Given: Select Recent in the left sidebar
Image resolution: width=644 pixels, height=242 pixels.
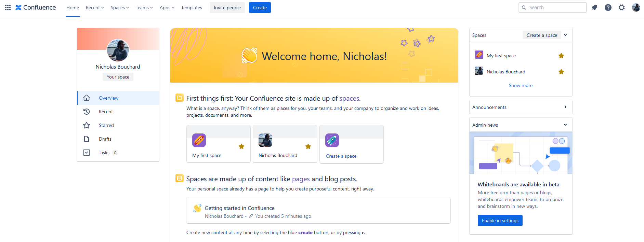Looking at the screenshot, I should [x=118, y=112].
